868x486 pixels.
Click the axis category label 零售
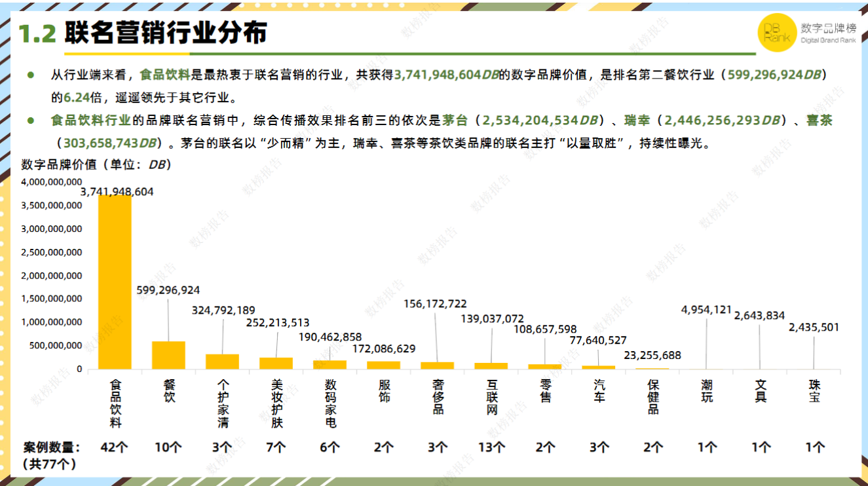tap(546, 391)
